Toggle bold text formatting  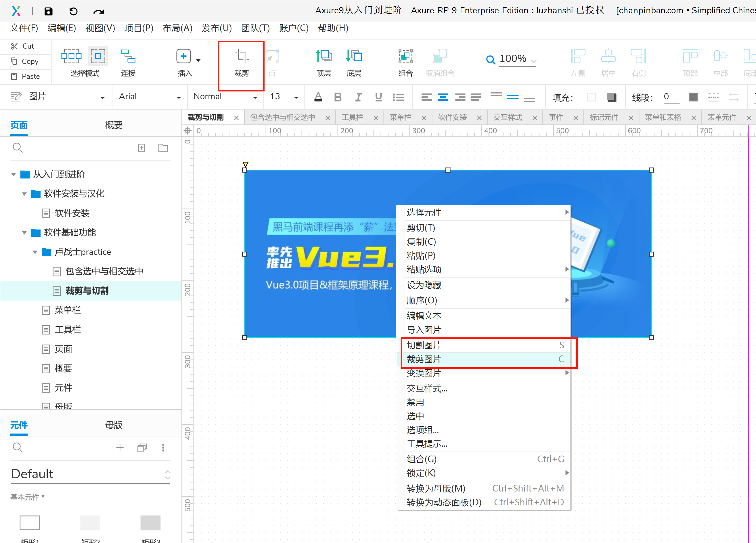(338, 97)
